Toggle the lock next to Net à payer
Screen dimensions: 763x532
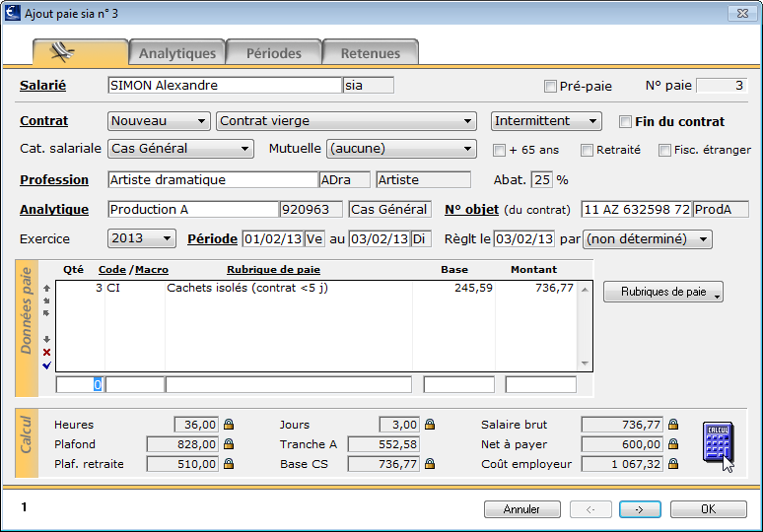click(x=673, y=444)
